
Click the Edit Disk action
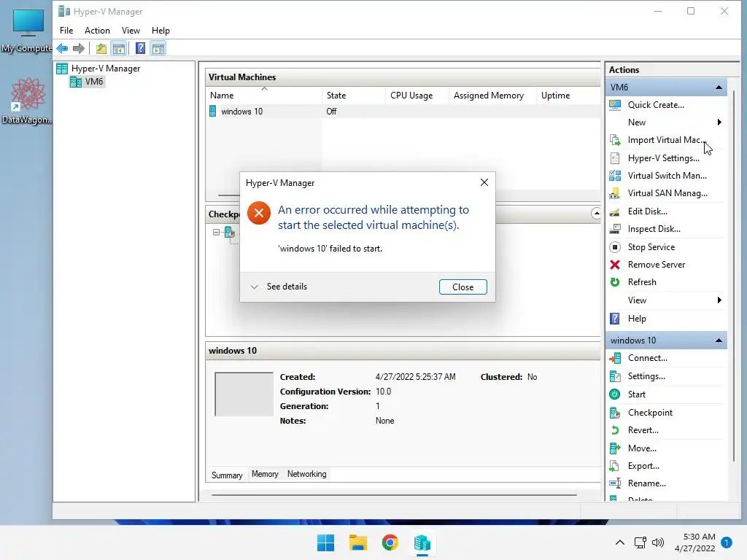[648, 211]
